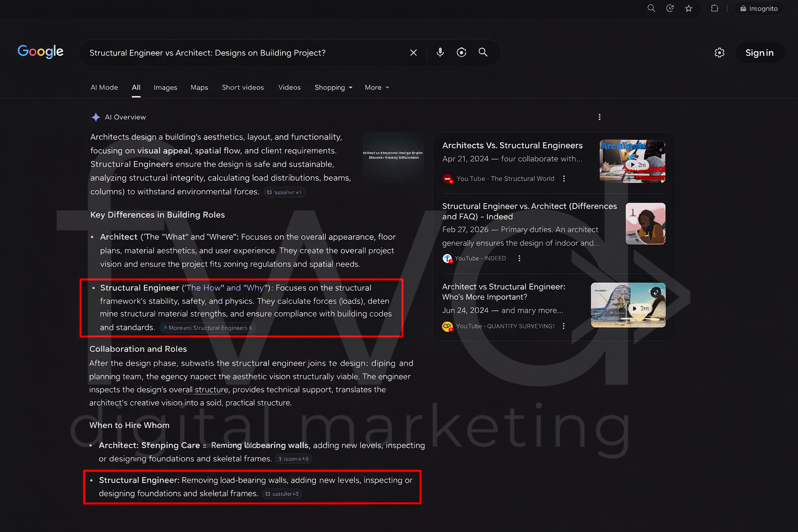Click the Indeed article thumbnail image
The image size is (798, 532).
(645, 224)
